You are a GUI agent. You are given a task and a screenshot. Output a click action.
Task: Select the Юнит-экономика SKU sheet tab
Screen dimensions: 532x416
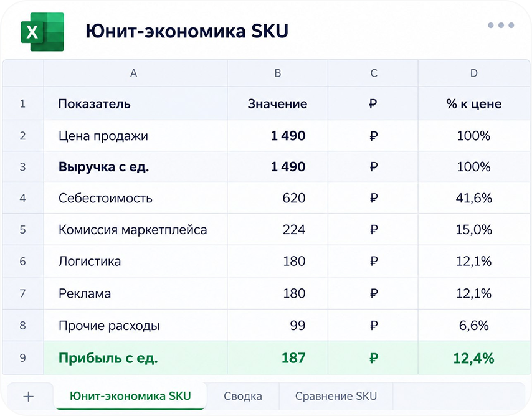tap(130, 396)
